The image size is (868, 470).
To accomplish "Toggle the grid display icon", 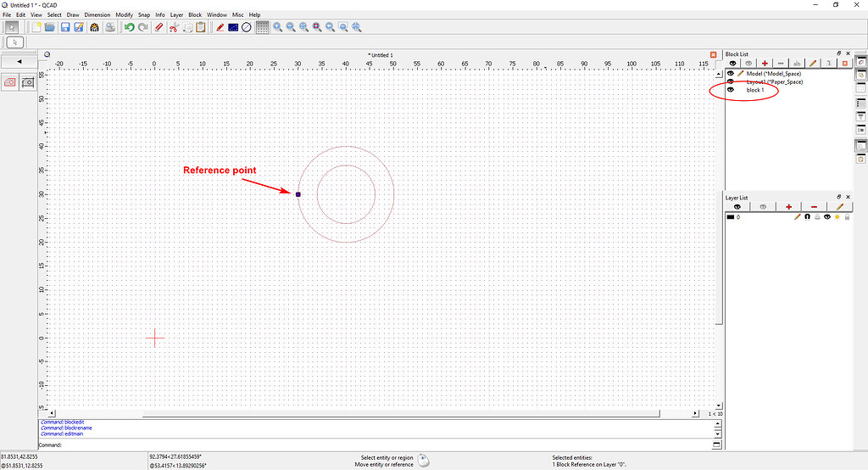I will click(263, 27).
